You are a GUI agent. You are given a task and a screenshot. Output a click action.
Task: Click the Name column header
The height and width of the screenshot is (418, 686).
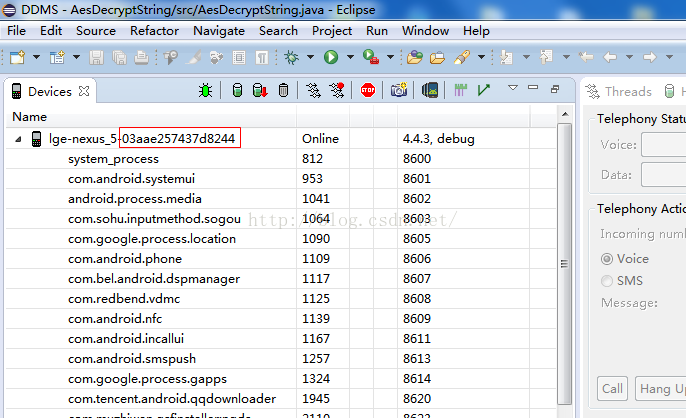151,117
